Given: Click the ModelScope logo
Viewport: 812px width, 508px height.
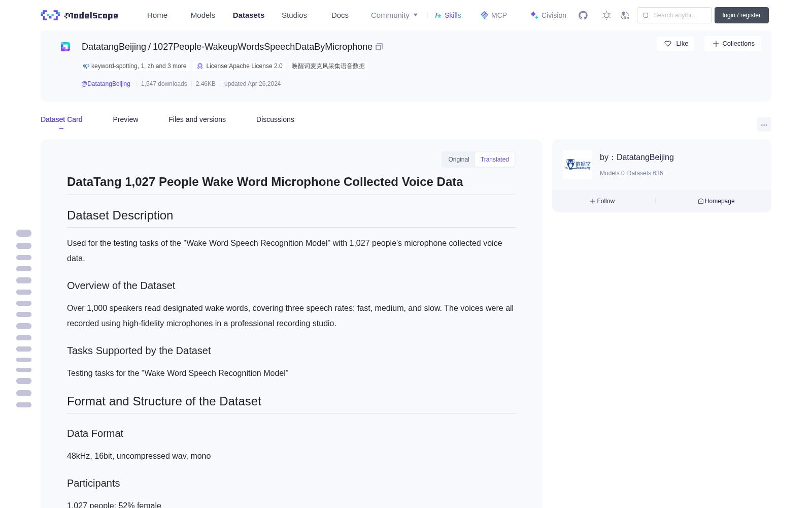Looking at the screenshot, I should (x=80, y=15).
